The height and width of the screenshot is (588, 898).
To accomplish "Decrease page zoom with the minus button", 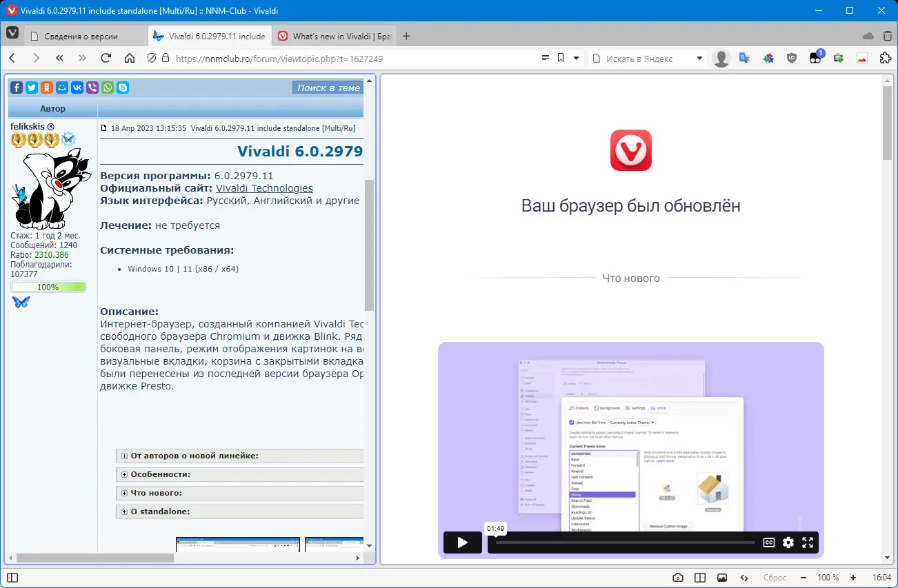I will coord(804,578).
